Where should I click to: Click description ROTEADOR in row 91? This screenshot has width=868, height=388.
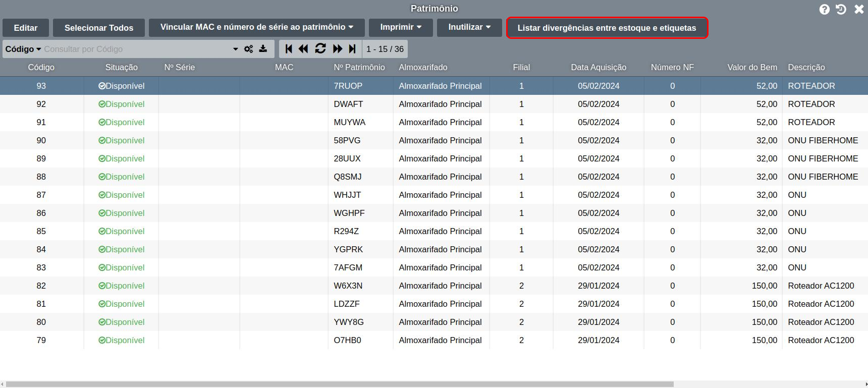pyautogui.click(x=811, y=122)
